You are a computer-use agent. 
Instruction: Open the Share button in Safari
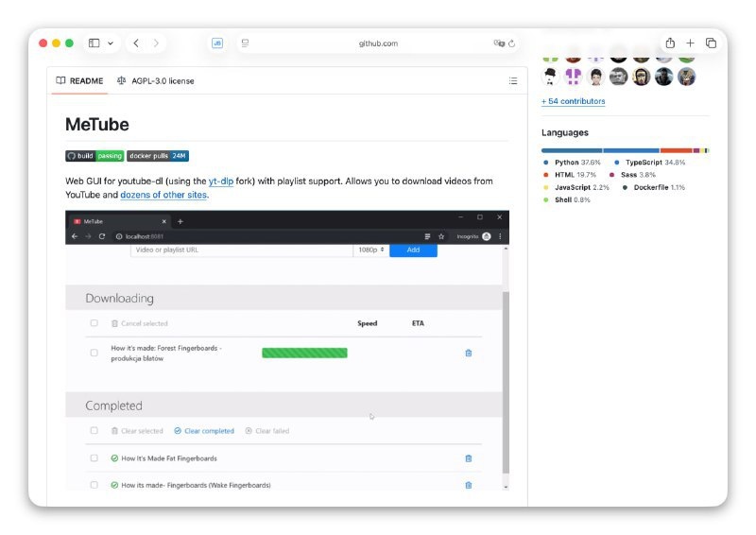pyautogui.click(x=670, y=43)
